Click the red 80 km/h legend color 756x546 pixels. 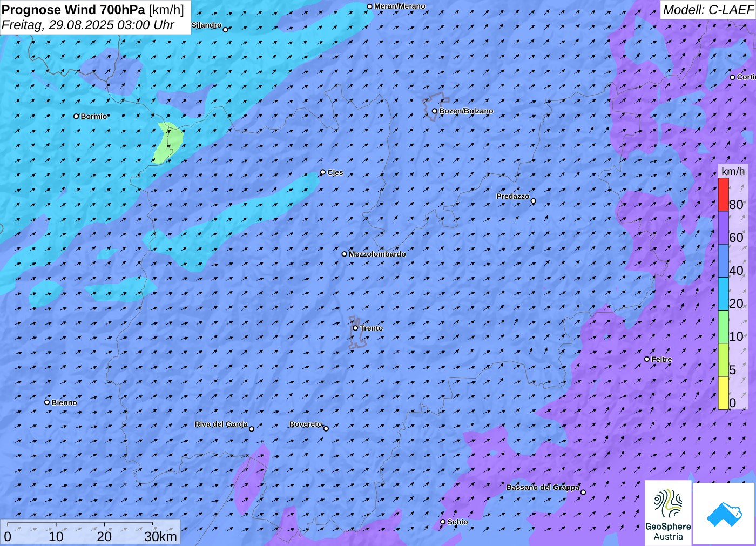[x=723, y=194]
